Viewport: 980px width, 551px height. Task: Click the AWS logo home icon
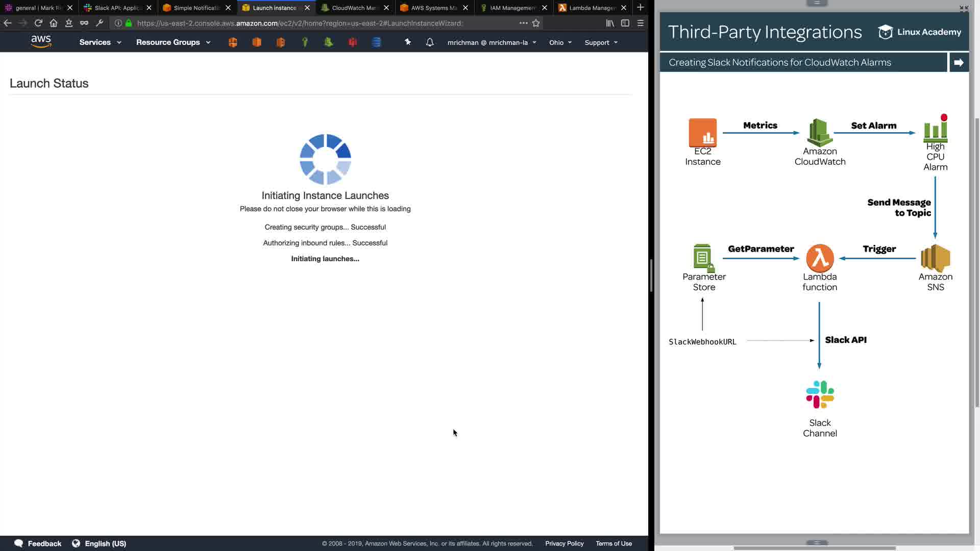click(x=41, y=42)
